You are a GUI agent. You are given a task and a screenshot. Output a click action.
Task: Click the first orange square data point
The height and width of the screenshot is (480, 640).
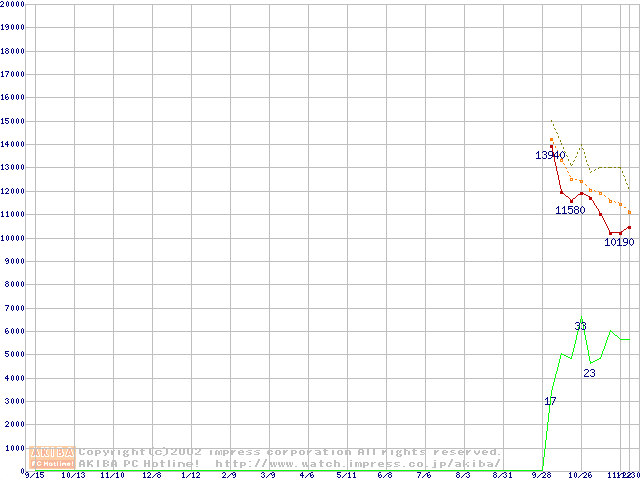[x=551, y=140]
